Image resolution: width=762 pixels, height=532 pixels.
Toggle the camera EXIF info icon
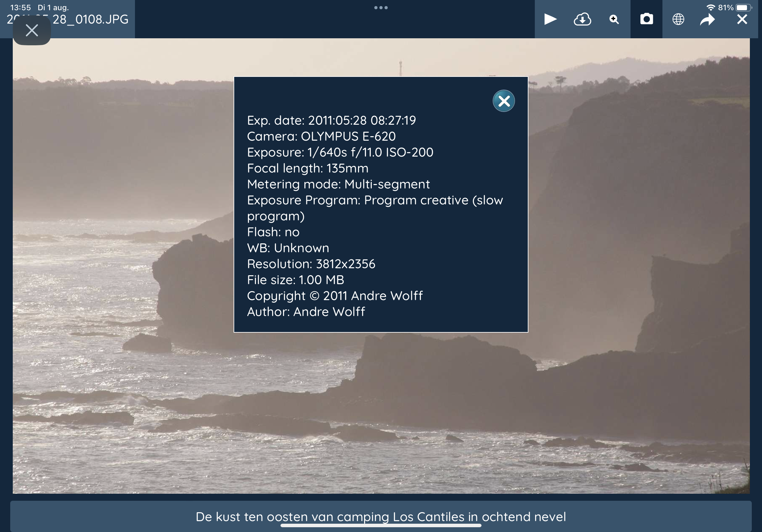(x=646, y=19)
